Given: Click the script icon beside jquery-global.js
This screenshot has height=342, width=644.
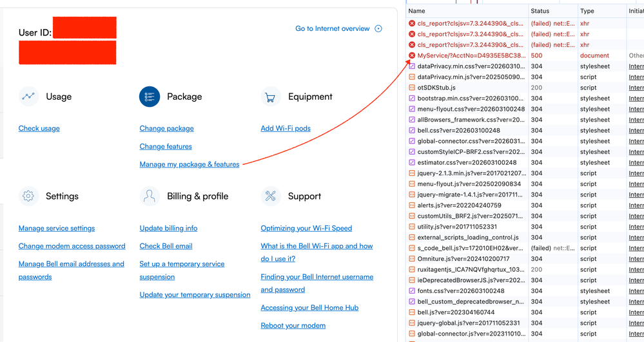Looking at the screenshot, I should [411, 323].
